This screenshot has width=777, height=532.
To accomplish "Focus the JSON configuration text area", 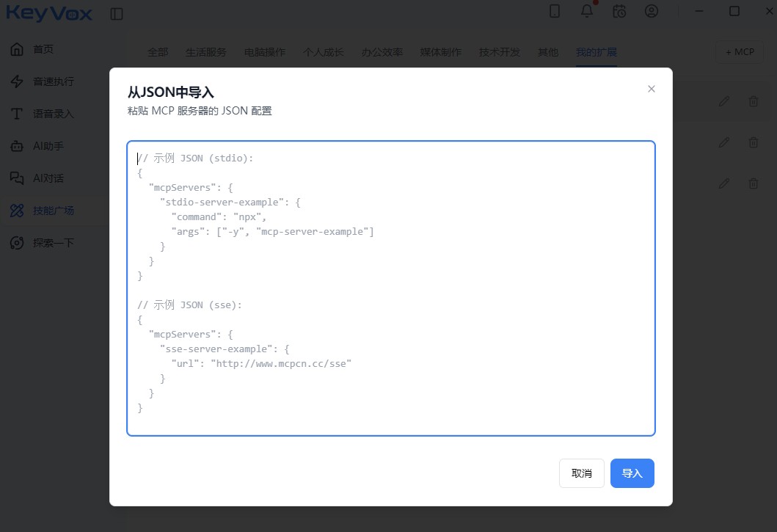I will point(391,288).
